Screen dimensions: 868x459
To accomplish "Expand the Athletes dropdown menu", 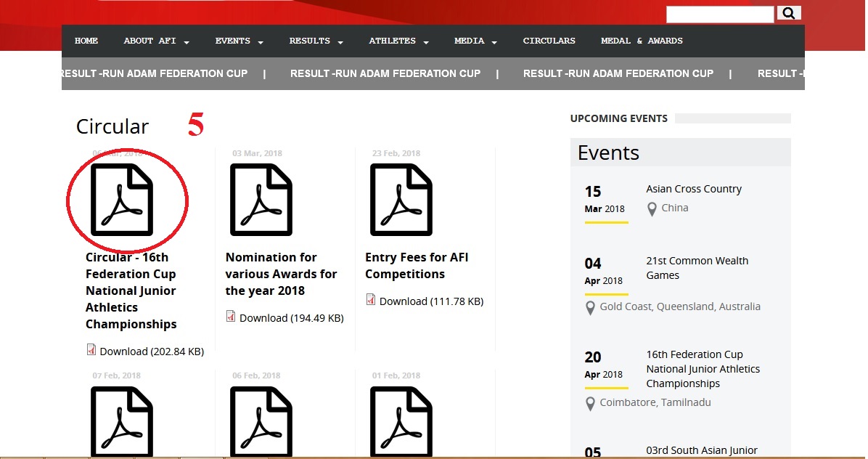I will click(x=398, y=41).
